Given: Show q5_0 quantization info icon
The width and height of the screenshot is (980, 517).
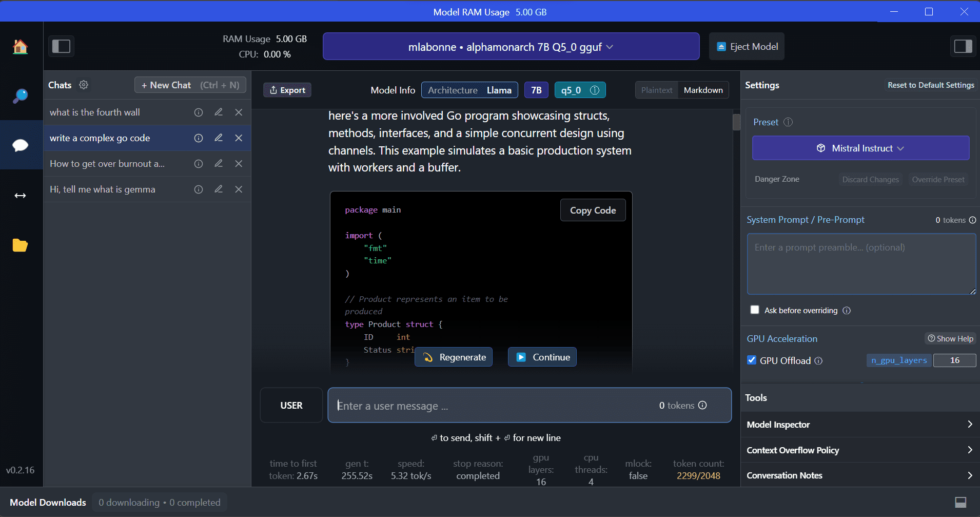Looking at the screenshot, I should 595,90.
